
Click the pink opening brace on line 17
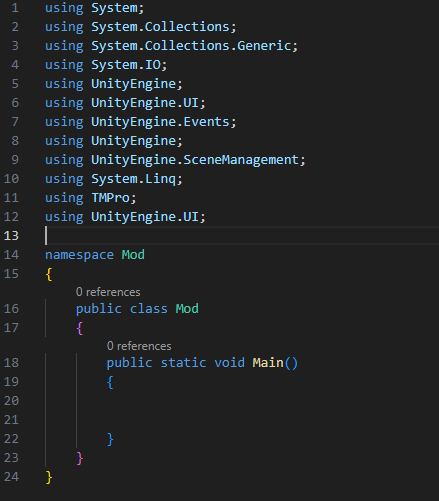pos(79,329)
